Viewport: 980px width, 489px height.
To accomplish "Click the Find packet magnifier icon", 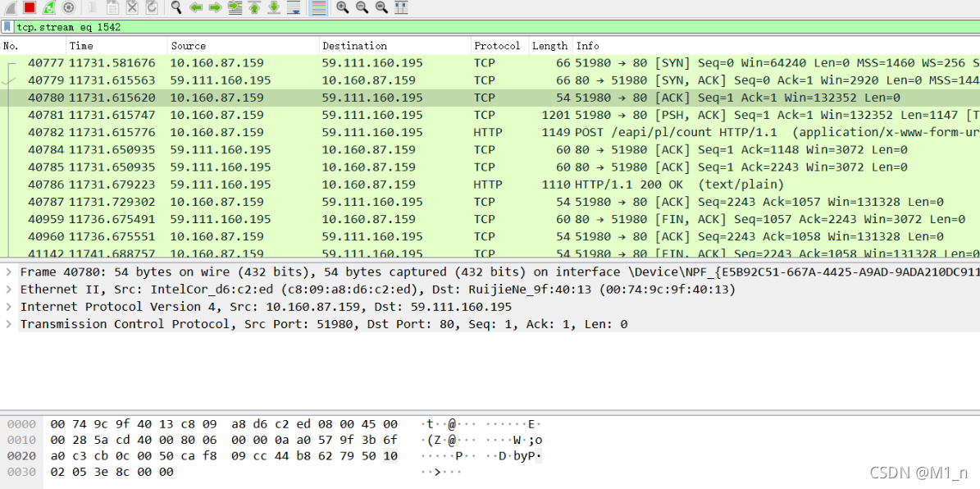I will pyautogui.click(x=176, y=7).
